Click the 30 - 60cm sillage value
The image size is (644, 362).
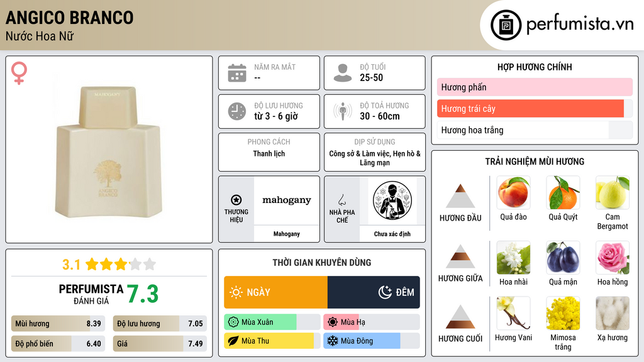[x=380, y=116]
